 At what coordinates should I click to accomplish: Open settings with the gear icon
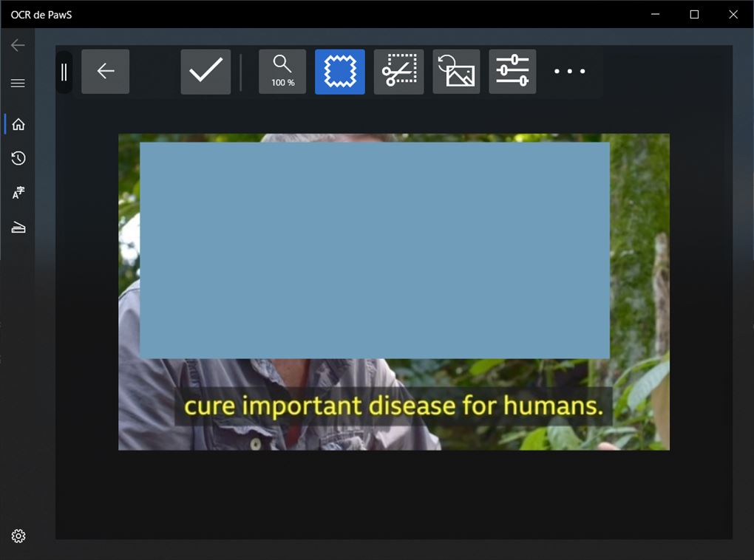(x=18, y=536)
